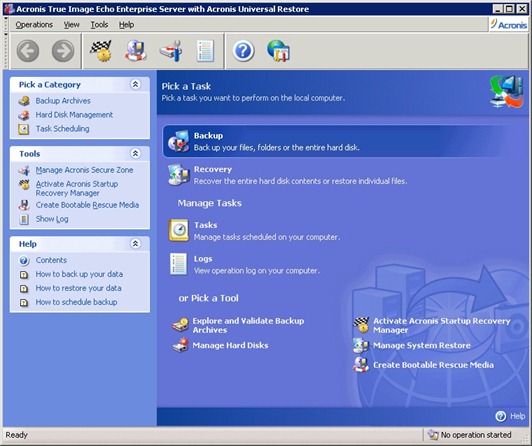
Task: Click the Tasks clock icon
Action: click(178, 230)
